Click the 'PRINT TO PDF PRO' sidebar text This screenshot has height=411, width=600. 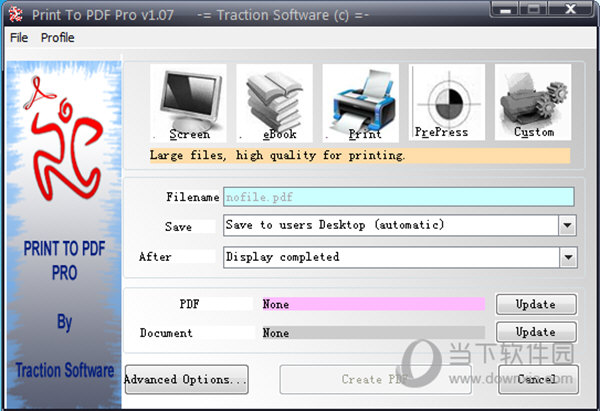64,260
